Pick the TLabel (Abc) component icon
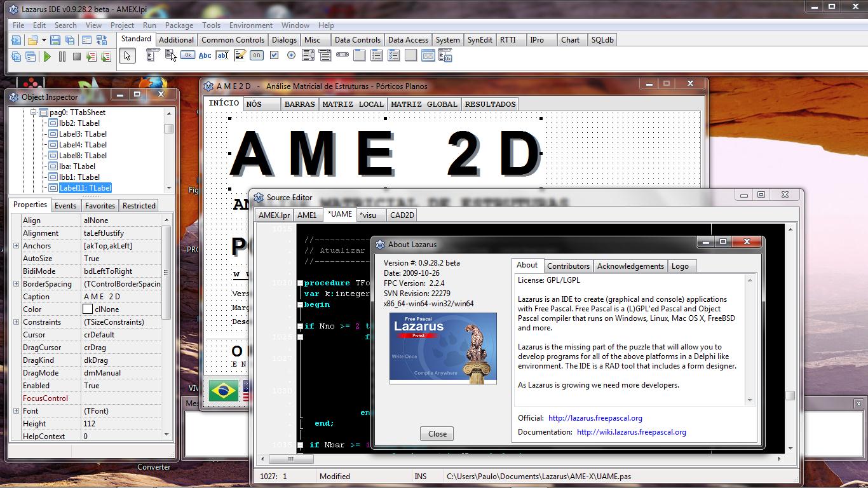868x488 pixels. click(205, 55)
